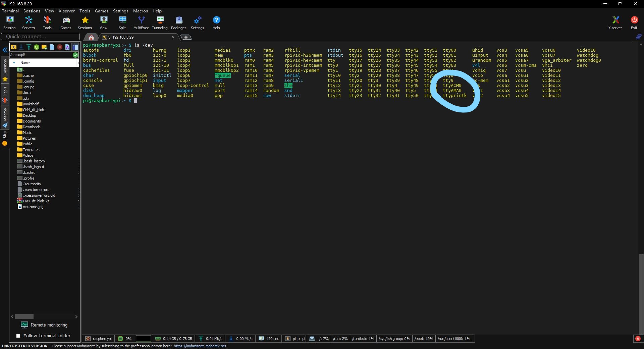
Task: Select the Sessions vertical side tab
Action: pyautogui.click(x=5, y=70)
